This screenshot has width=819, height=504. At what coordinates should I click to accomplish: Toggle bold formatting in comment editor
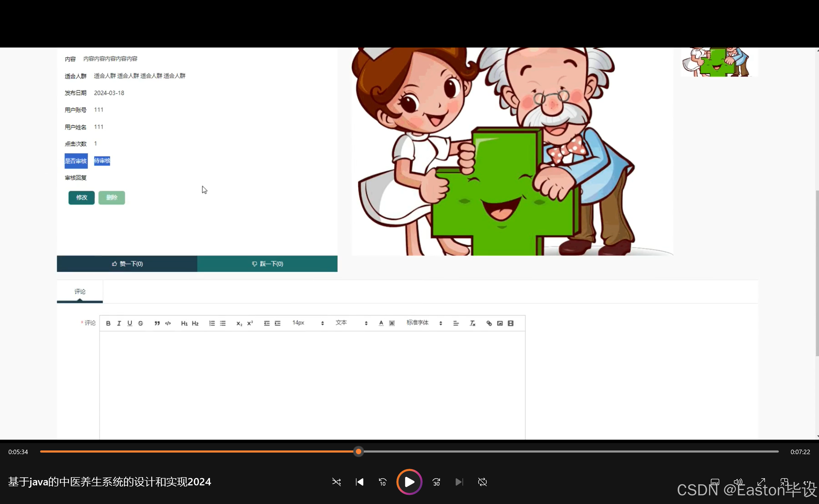[x=108, y=323]
